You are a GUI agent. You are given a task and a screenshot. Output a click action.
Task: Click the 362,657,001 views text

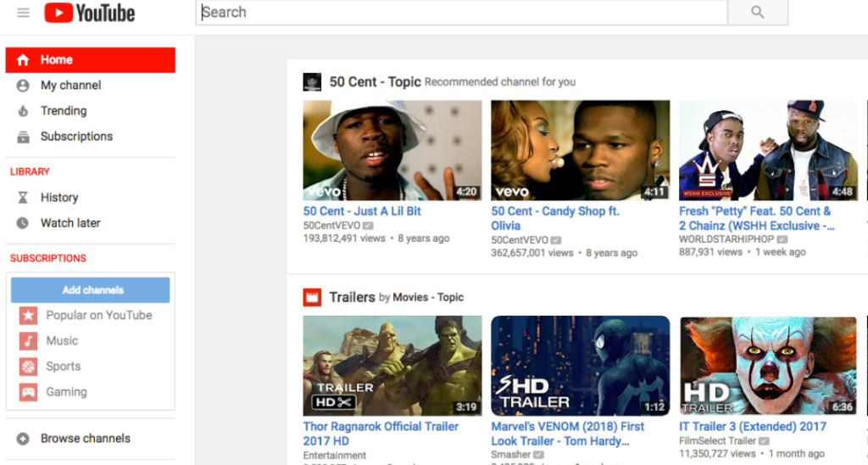[532, 253]
